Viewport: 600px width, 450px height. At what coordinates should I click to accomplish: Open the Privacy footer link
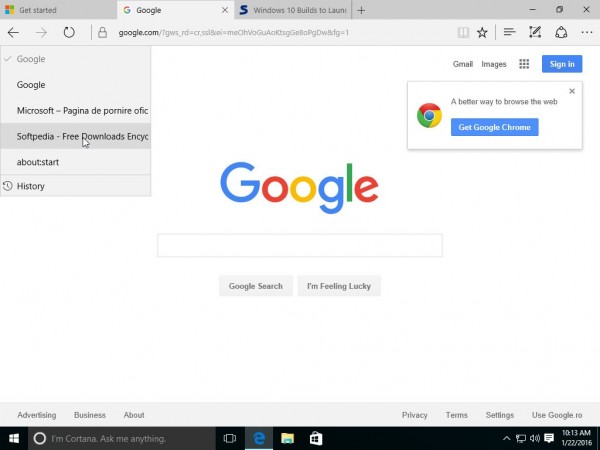(x=414, y=415)
